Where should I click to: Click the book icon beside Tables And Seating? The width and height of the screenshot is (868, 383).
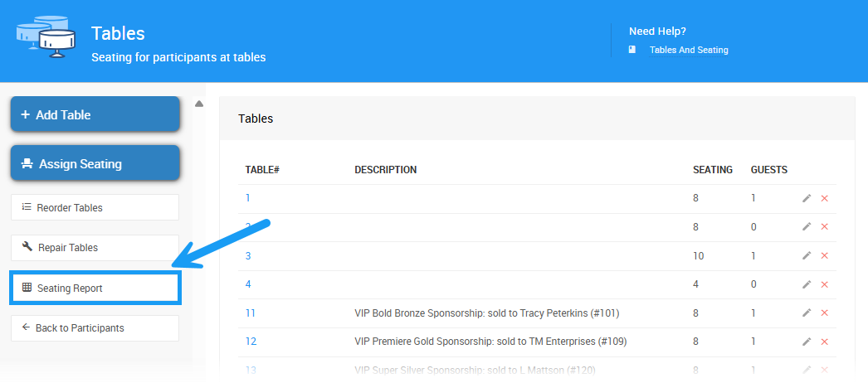632,50
